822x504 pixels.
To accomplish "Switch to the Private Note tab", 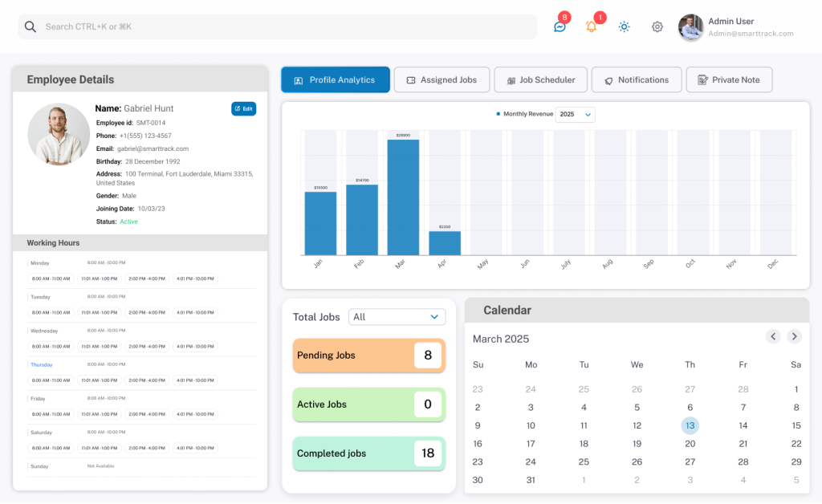I will [x=729, y=80].
